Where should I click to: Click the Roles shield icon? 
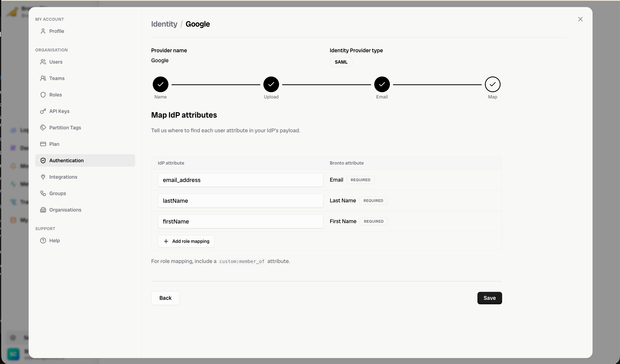click(x=43, y=95)
